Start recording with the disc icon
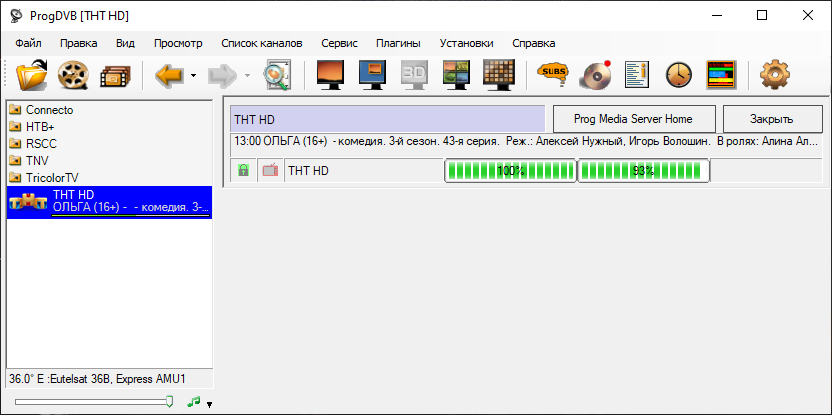 [594, 75]
